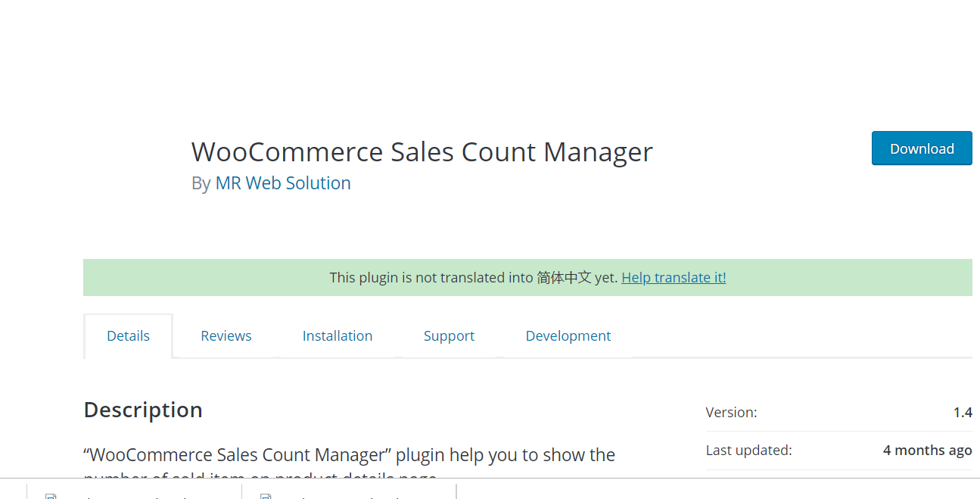Click the 简体中文 language name in notice
The width and height of the screenshot is (980, 499).
[x=564, y=278]
